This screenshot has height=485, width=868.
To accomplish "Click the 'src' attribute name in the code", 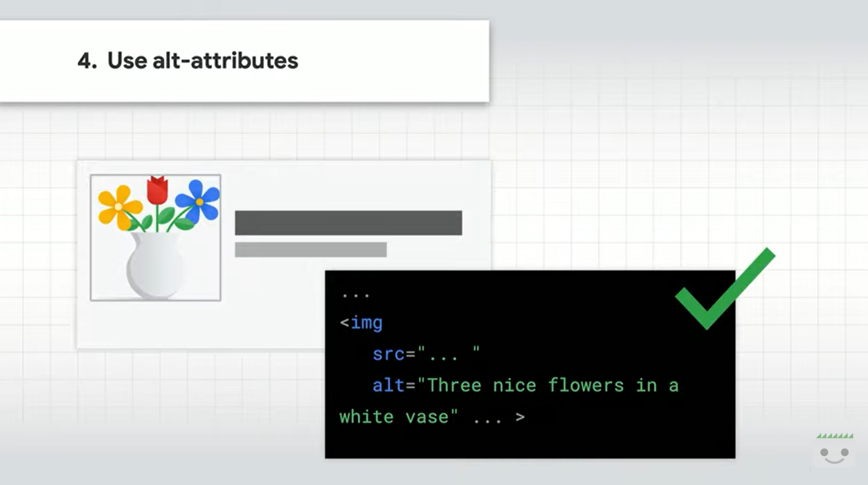I will (x=388, y=354).
